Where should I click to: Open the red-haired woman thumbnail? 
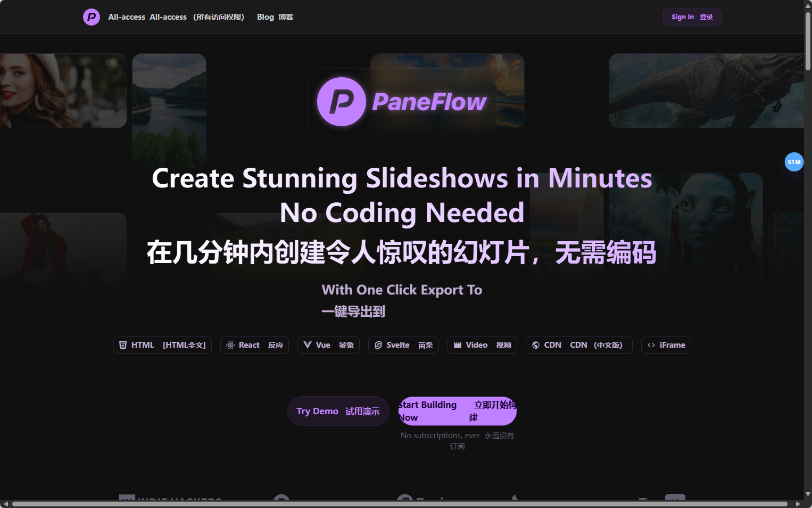pyautogui.click(x=63, y=91)
